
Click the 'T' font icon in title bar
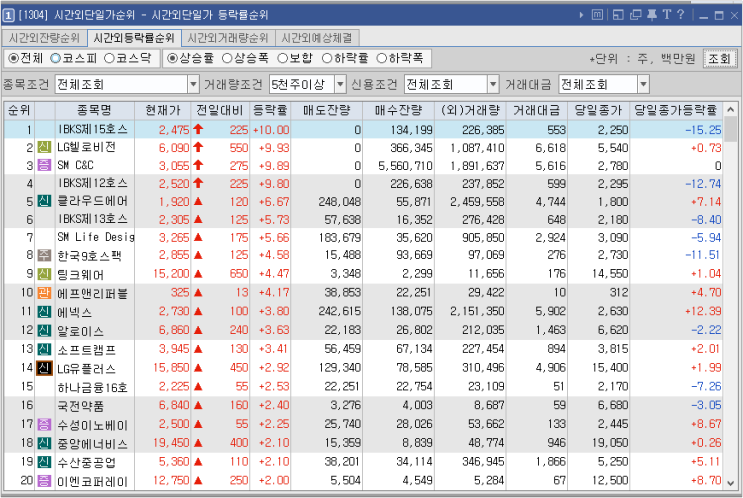pos(667,15)
